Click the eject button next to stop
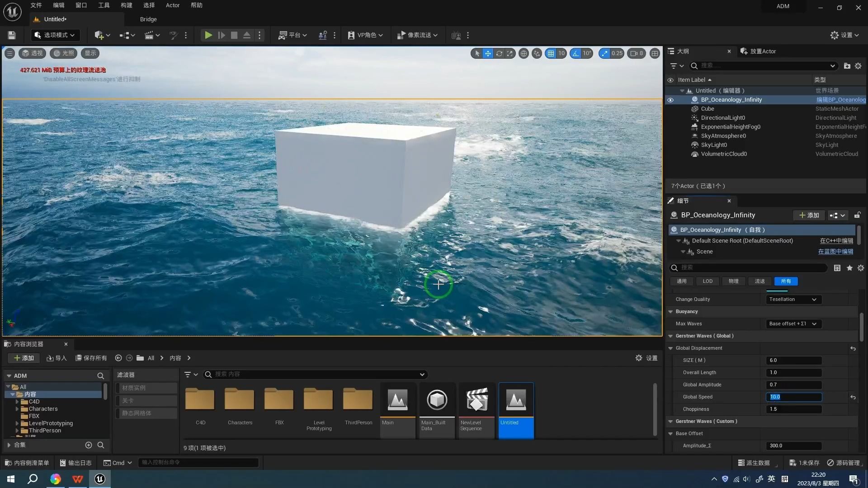 [247, 35]
